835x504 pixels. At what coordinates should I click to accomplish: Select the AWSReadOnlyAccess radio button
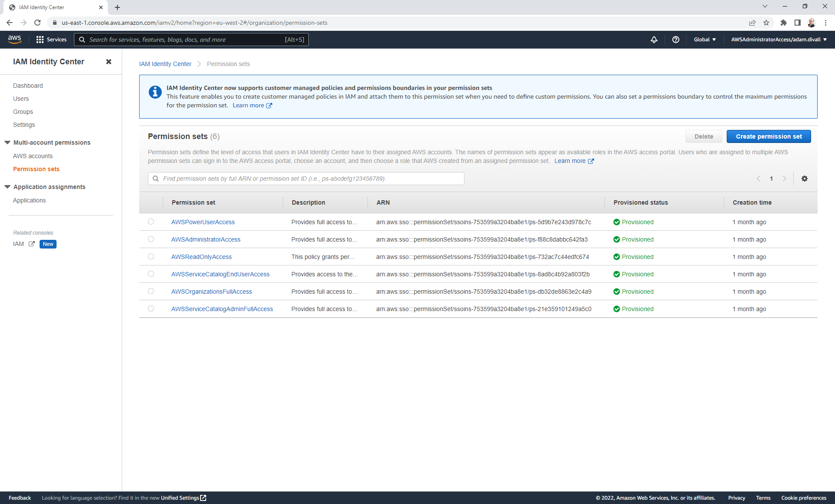[x=151, y=256]
